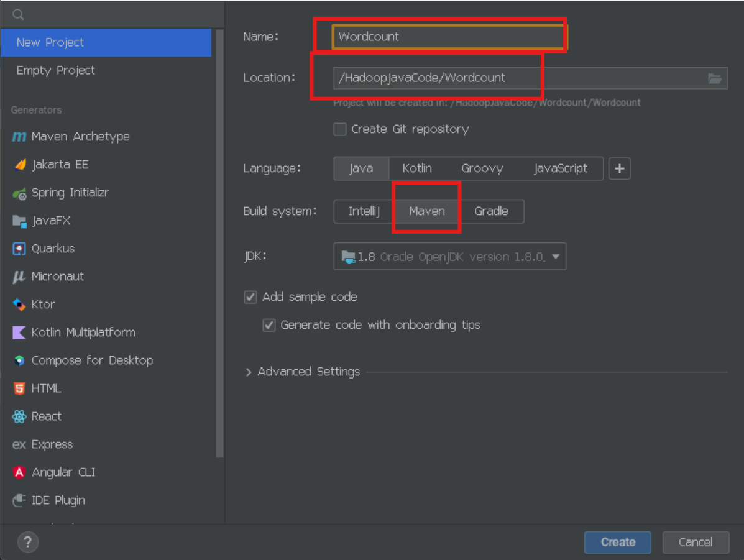Click the React generator label
744x560 pixels.
(47, 416)
